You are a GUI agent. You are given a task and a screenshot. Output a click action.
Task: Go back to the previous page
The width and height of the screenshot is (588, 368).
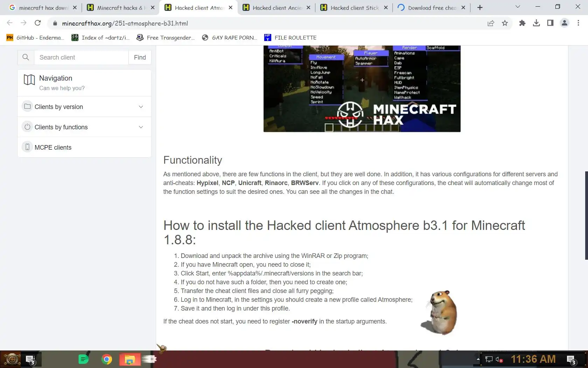pyautogui.click(x=10, y=23)
